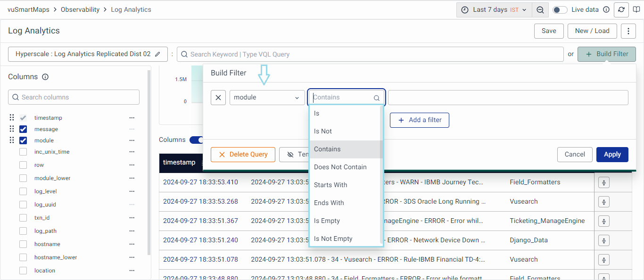Toggle the Live data switch

click(560, 10)
